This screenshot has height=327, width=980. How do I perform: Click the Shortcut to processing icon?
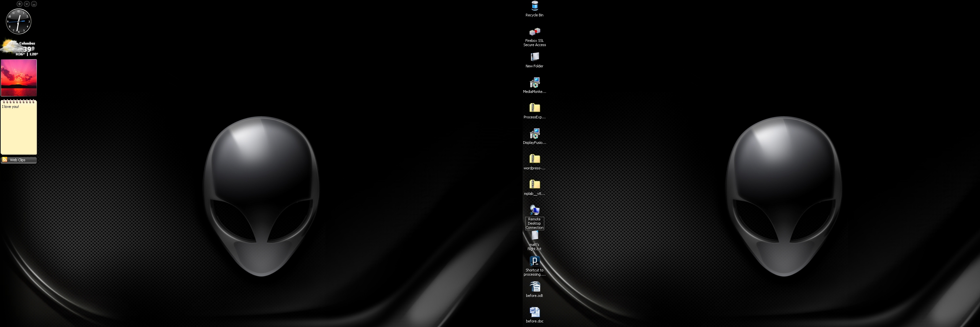pyautogui.click(x=534, y=262)
